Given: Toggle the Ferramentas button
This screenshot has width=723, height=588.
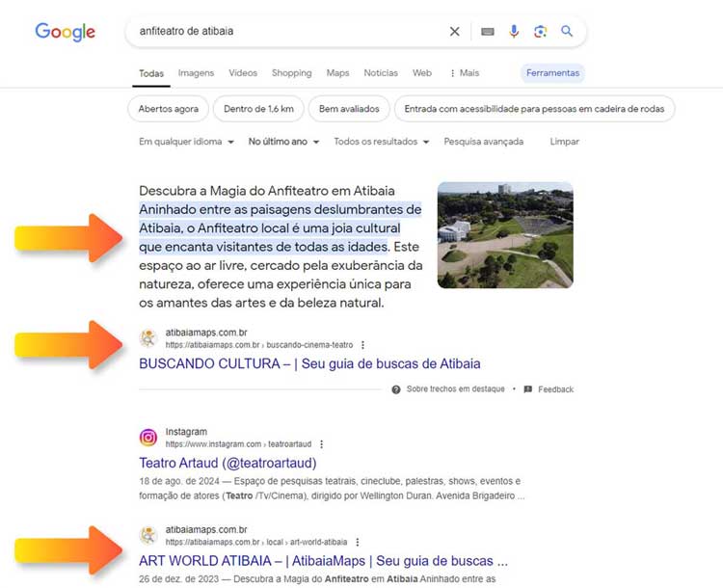Looking at the screenshot, I should [x=553, y=73].
